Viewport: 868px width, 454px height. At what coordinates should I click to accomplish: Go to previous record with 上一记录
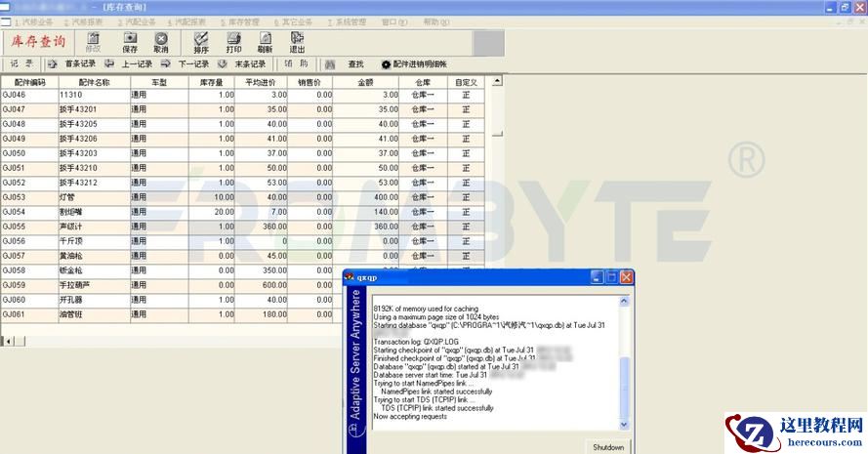130,64
